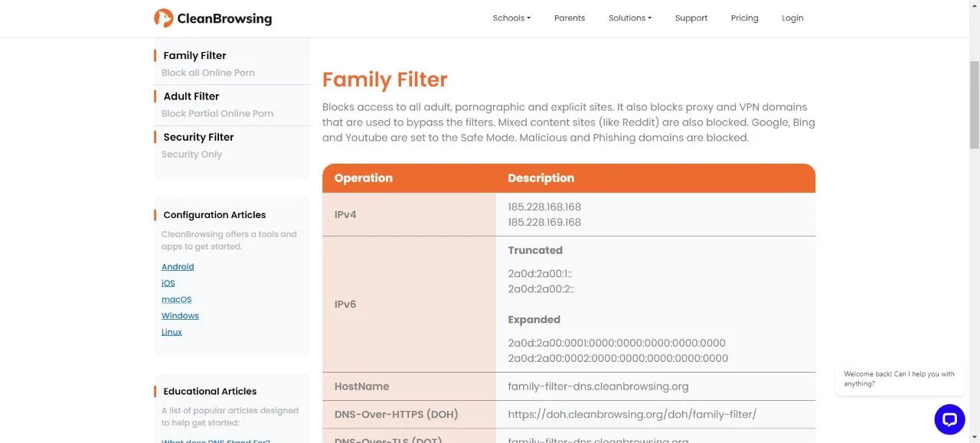Click the truncated IPv6 address 2a0d:2a00:1::
This screenshot has width=980, height=443.
pyautogui.click(x=540, y=274)
